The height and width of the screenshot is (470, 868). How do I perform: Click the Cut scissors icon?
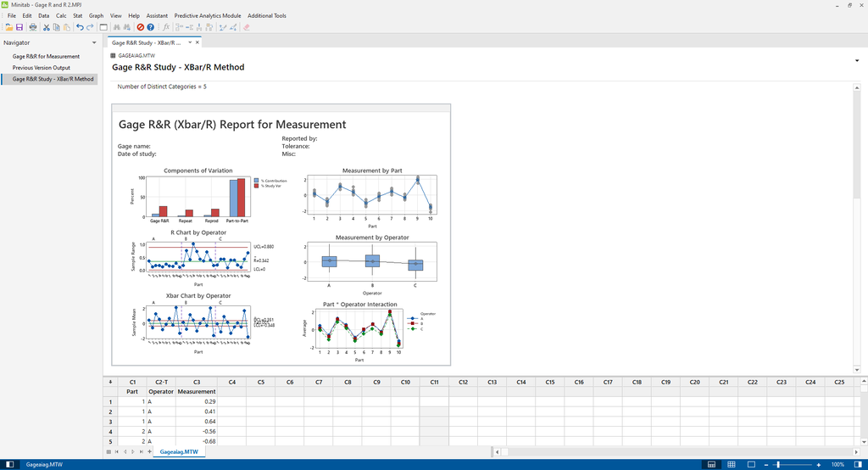(47, 27)
